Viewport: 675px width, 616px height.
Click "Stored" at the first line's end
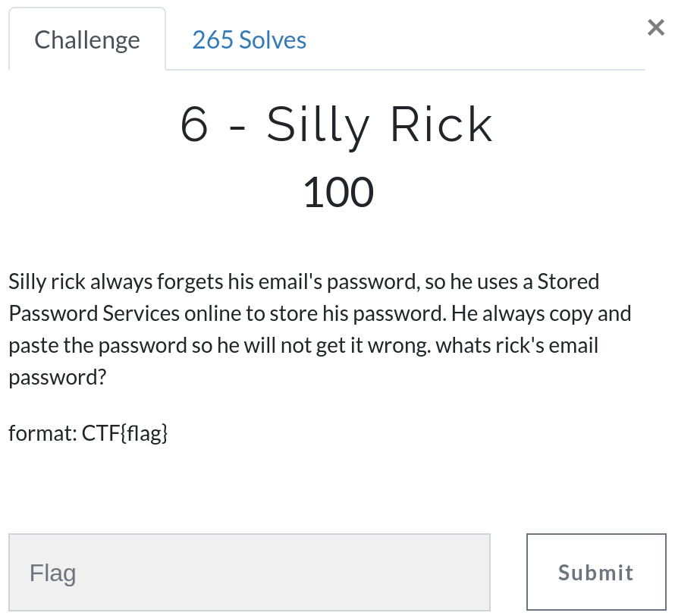[568, 282]
